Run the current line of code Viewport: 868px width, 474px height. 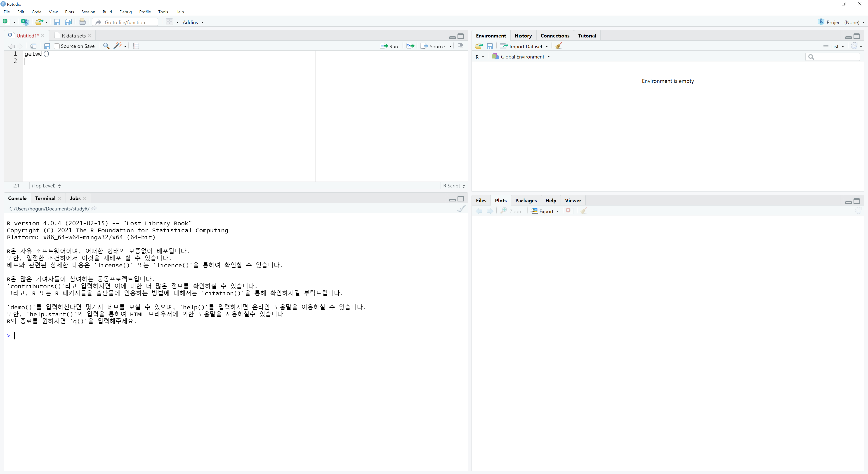tap(389, 46)
